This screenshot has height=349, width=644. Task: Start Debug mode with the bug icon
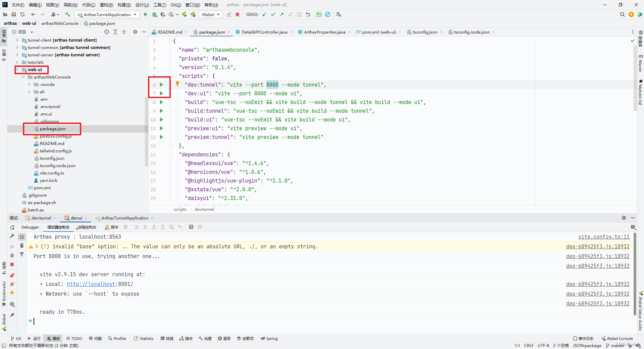pos(154,14)
